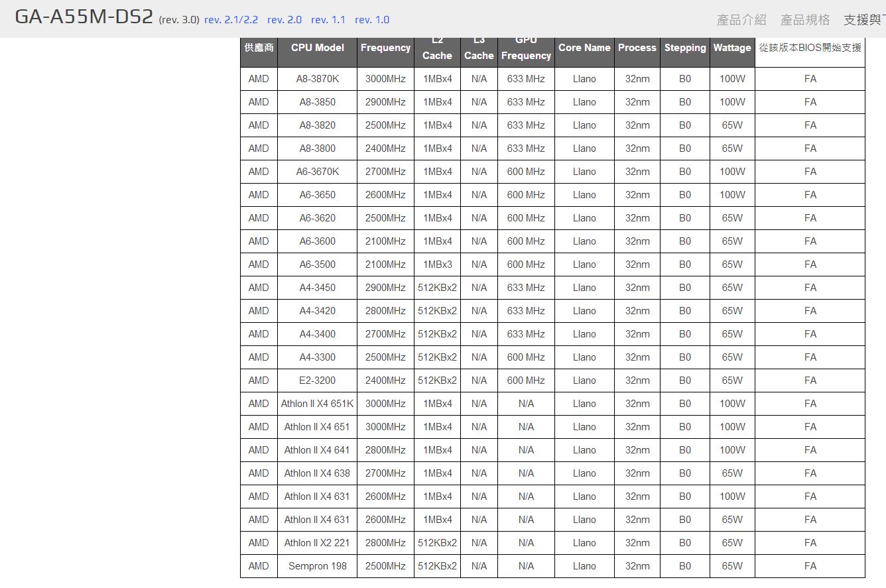Screen dimensions: 886x588
Task: Select the A4-3400 cell
Action: click(318, 334)
